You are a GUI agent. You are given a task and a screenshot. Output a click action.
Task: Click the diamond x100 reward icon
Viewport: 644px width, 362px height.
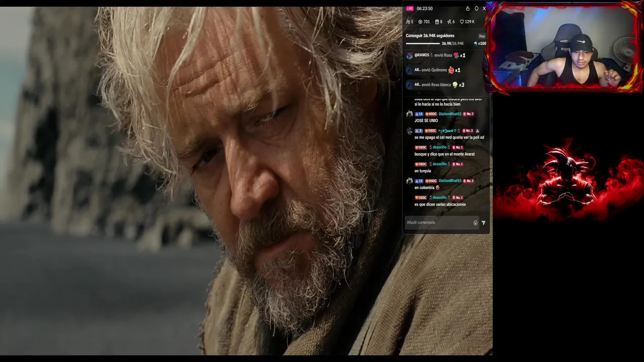[476, 44]
